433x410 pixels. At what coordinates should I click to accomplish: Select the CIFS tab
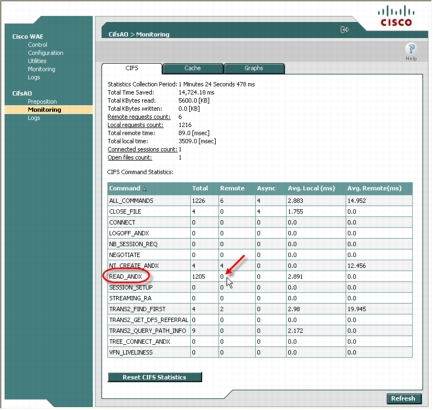point(132,68)
